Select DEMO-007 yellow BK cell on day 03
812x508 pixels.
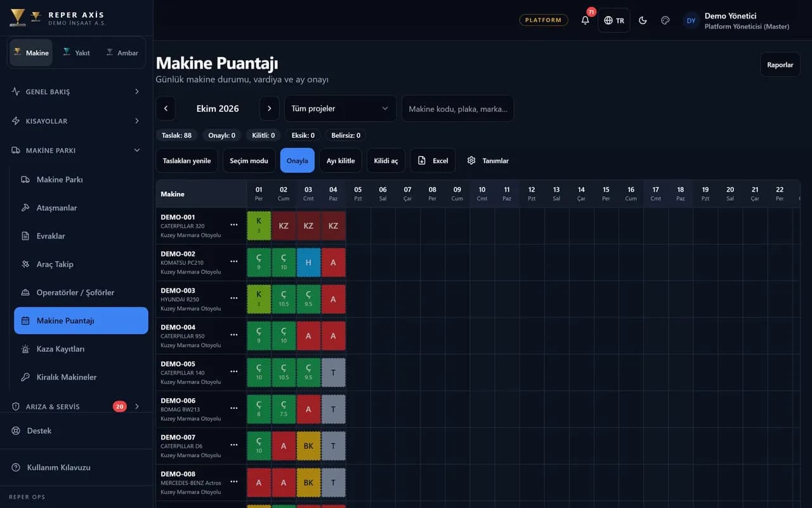pos(308,446)
